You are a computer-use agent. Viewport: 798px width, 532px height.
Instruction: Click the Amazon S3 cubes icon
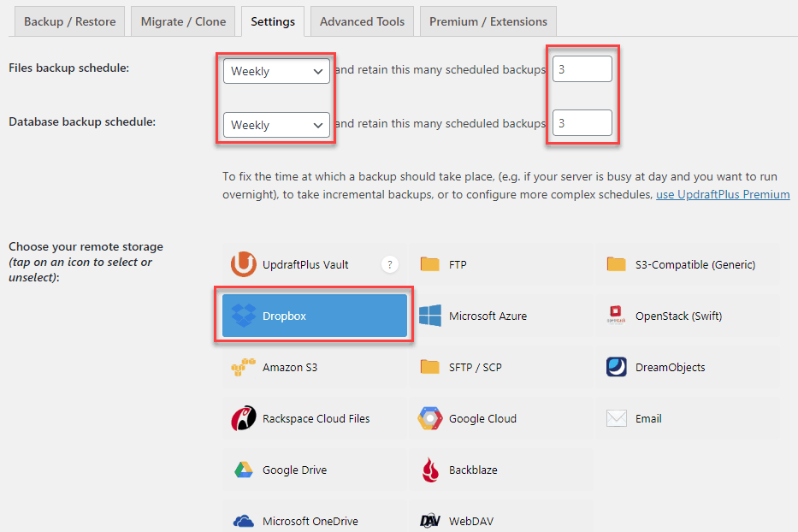click(x=243, y=367)
